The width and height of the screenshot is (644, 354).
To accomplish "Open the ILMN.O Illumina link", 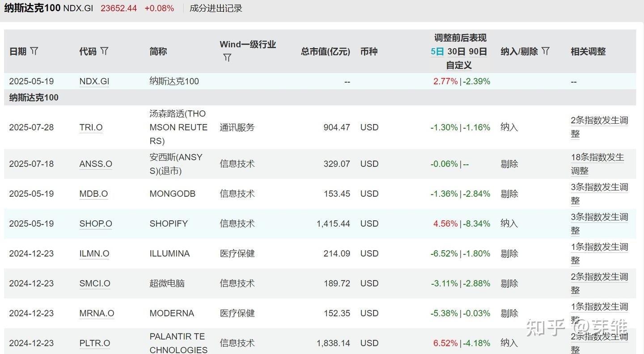I will coord(94,253).
